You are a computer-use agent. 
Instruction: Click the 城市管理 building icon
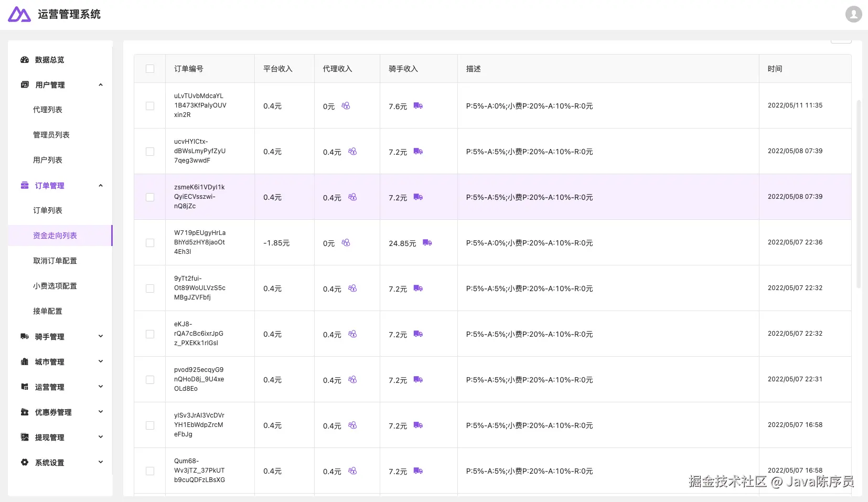25,361
